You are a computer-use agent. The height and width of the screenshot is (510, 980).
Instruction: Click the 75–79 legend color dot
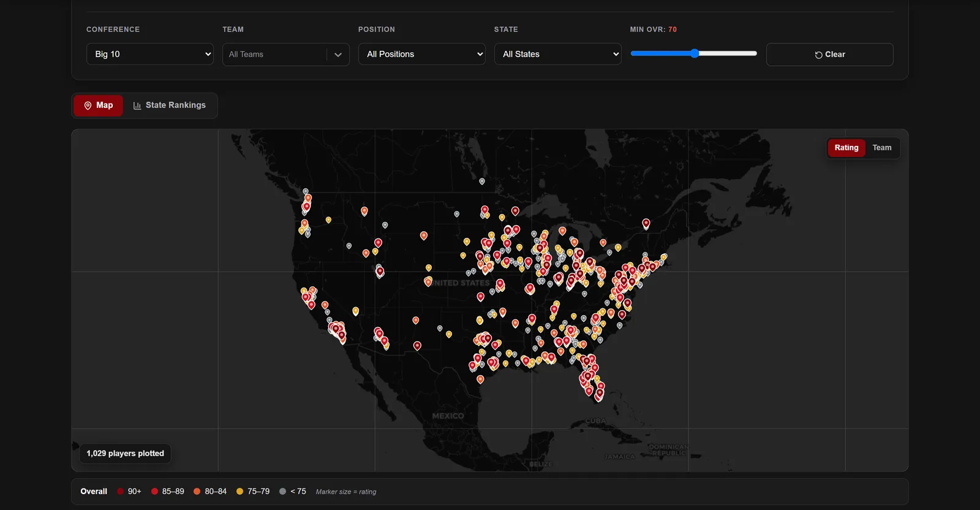[x=240, y=492]
